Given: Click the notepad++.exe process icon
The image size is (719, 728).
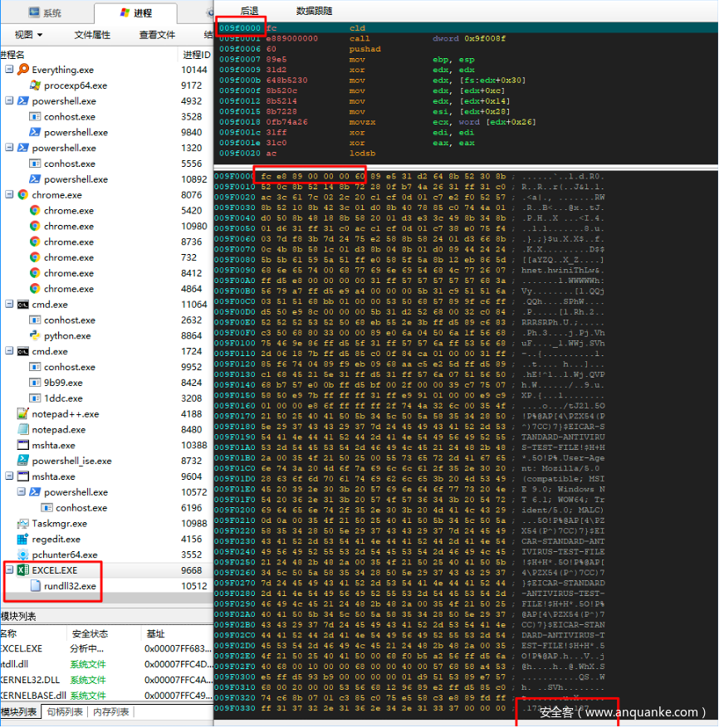Looking at the screenshot, I should [x=23, y=413].
